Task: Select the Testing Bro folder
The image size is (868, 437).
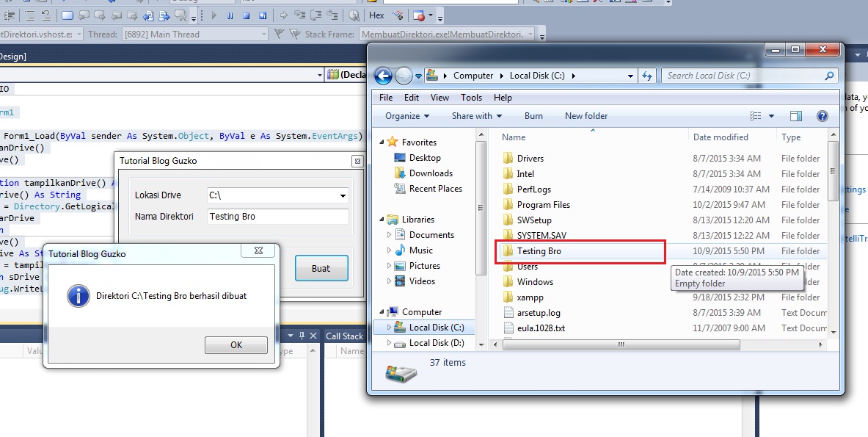Action: click(539, 251)
